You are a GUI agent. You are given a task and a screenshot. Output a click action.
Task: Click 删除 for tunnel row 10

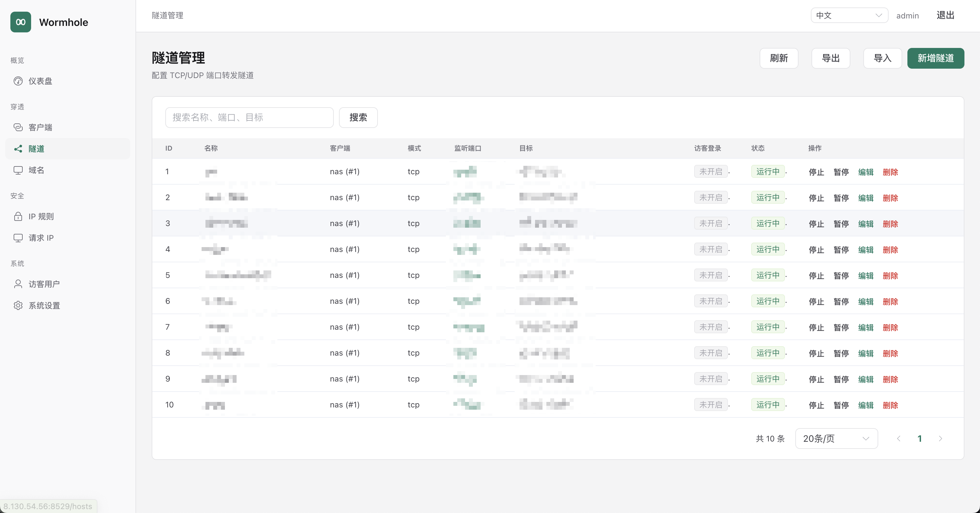click(890, 405)
